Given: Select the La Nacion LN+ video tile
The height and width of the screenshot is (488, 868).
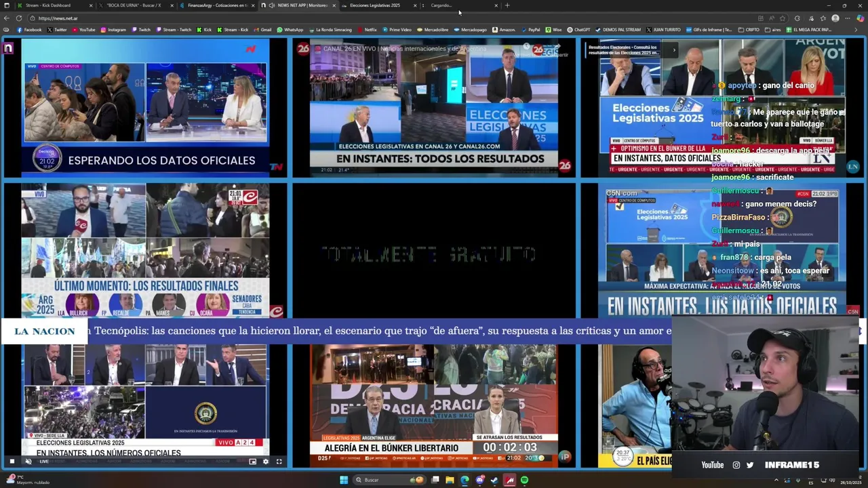Looking at the screenshot, I should coord(722,107).
